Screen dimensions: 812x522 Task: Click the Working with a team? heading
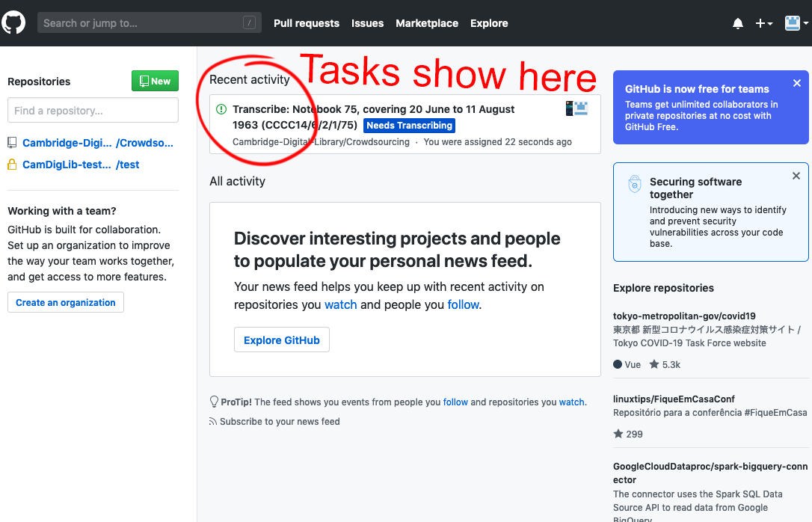[x=61, y=211]
